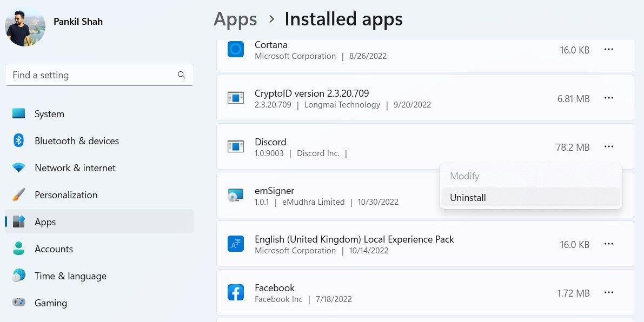Open System settings icon

point(18,113)
